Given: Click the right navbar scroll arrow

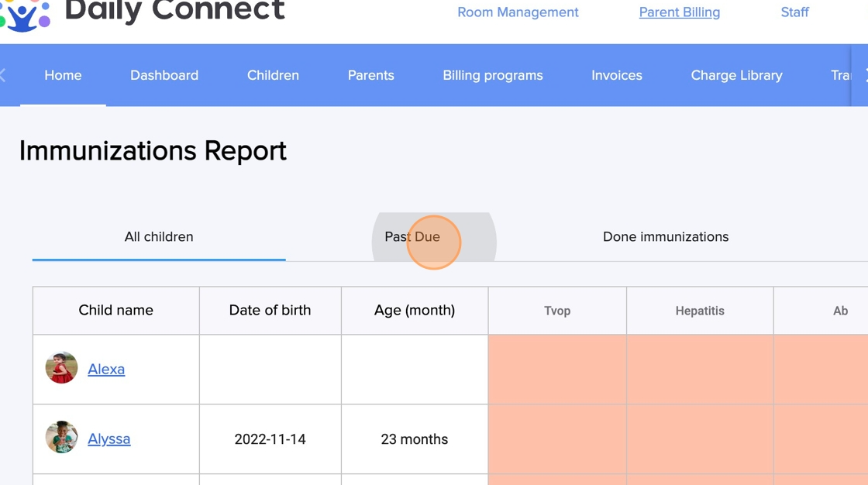Looking at the screenshot, I should coord(865,75).
